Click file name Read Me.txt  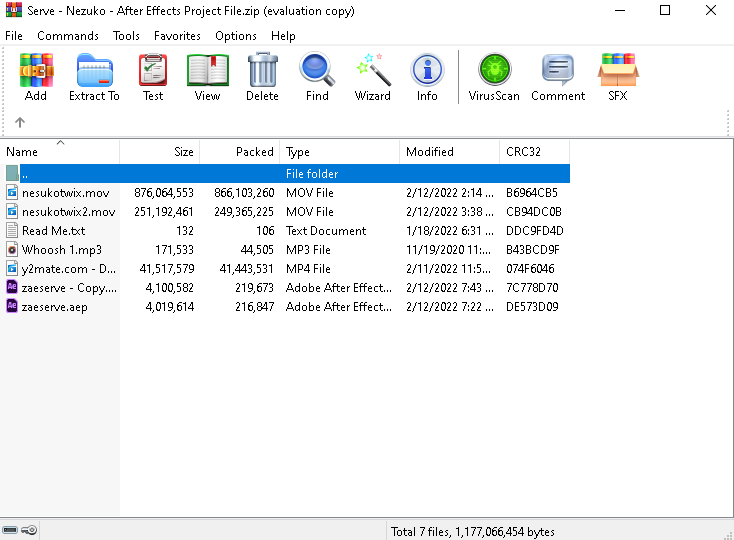point(54,231)
